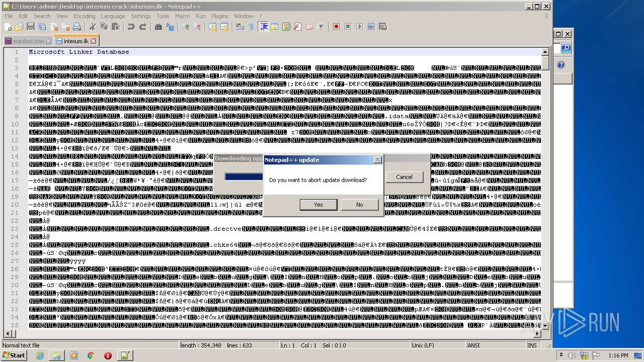This screenshot has width=644, height=362.
Task: Toggle the indent guide toolbar button
Action: [263, 27]
